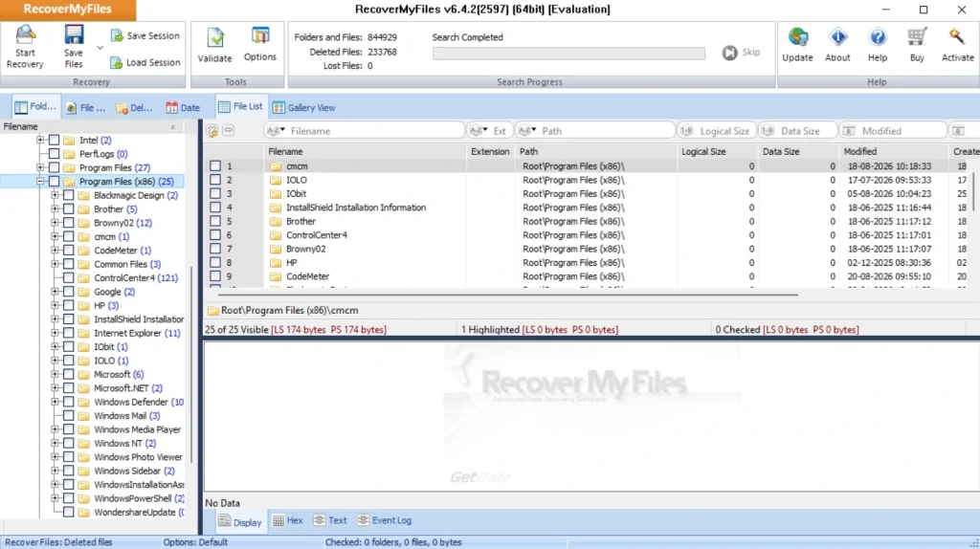The height and width of the screenshot is (549, 980).
Task: Check the box for row 9 CodeMeter
Action: coord(215,276)
